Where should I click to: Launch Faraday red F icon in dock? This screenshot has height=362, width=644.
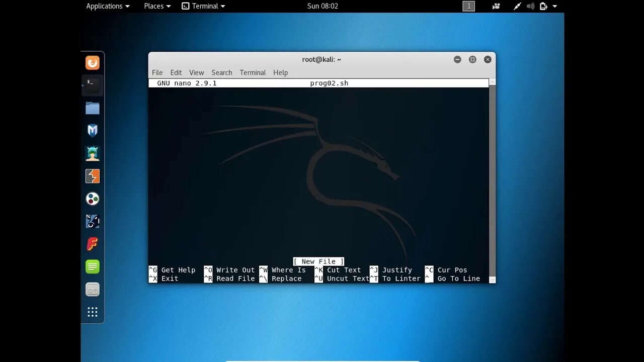(x=93, y=244)
